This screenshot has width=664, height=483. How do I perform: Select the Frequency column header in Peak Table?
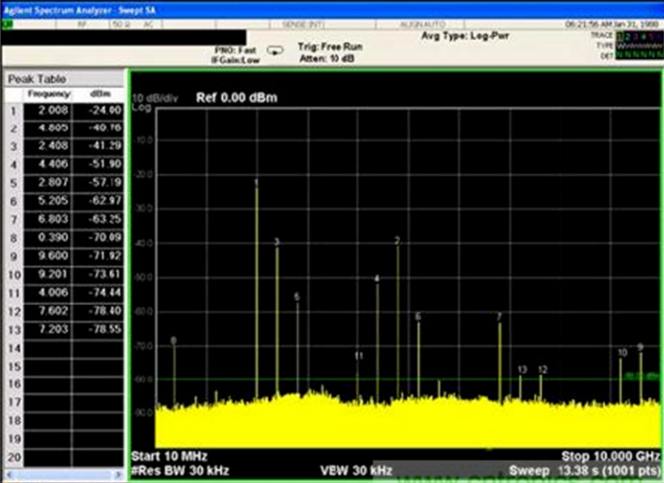pyautogui.click(x=48, y=93)
